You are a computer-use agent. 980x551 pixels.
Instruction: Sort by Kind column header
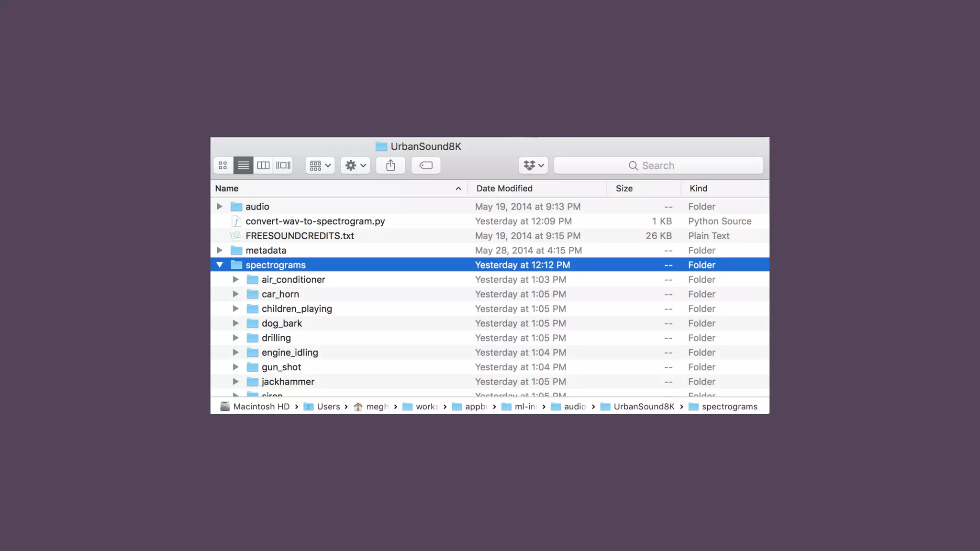click(698, 188)
